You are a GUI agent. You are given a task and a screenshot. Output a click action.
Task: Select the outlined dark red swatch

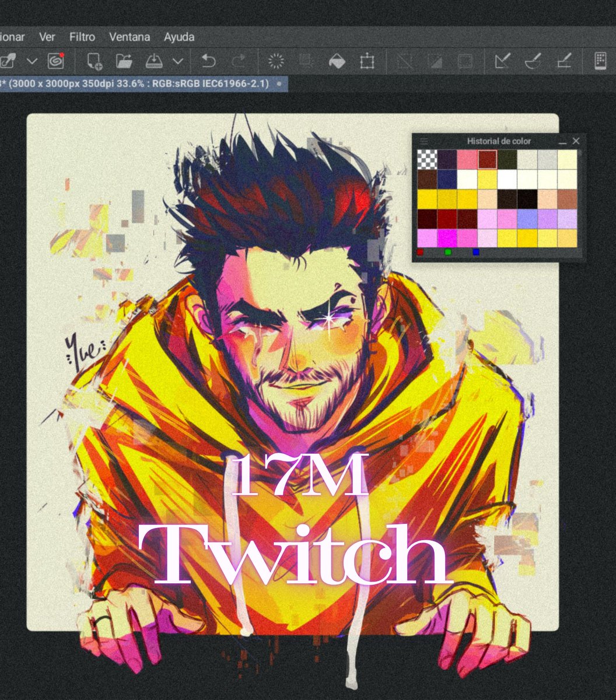coord(487,159)
